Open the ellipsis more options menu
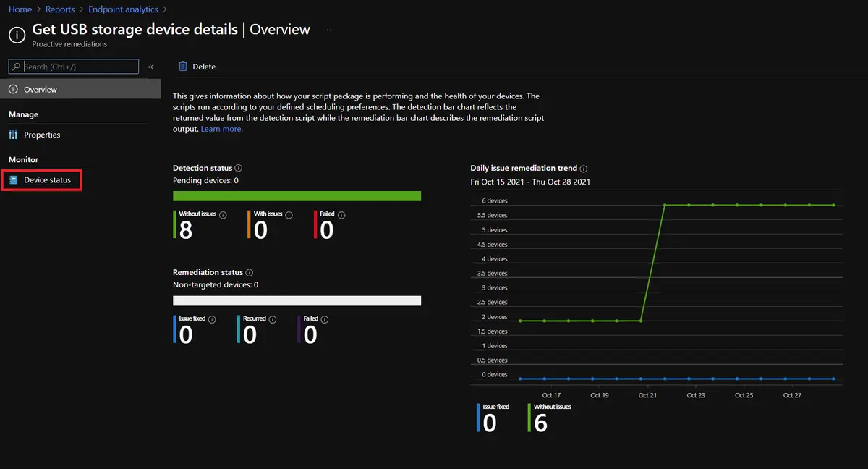 pyautogui.click(x=330, y=30)
